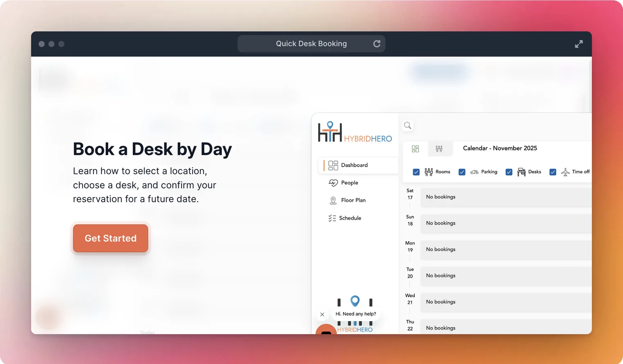Select Wed 21 no bookings row
Image resolution: width=623 pixels, height=364 pixels.
click(x=506, y=302)
